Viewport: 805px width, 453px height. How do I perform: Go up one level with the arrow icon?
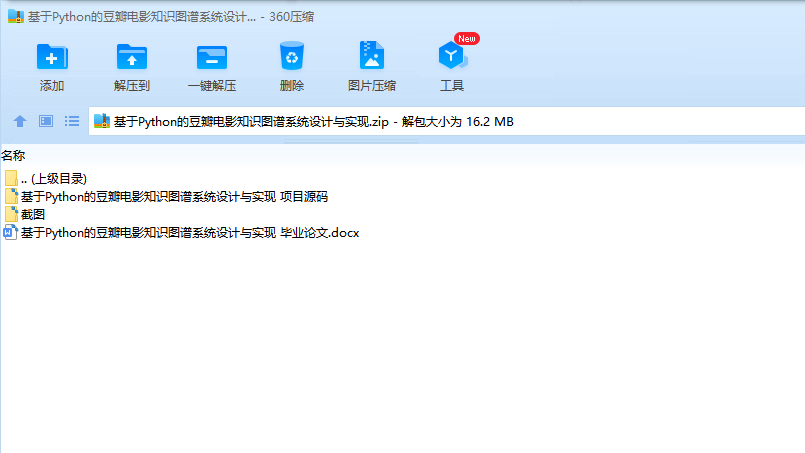[x=20, y=121]
